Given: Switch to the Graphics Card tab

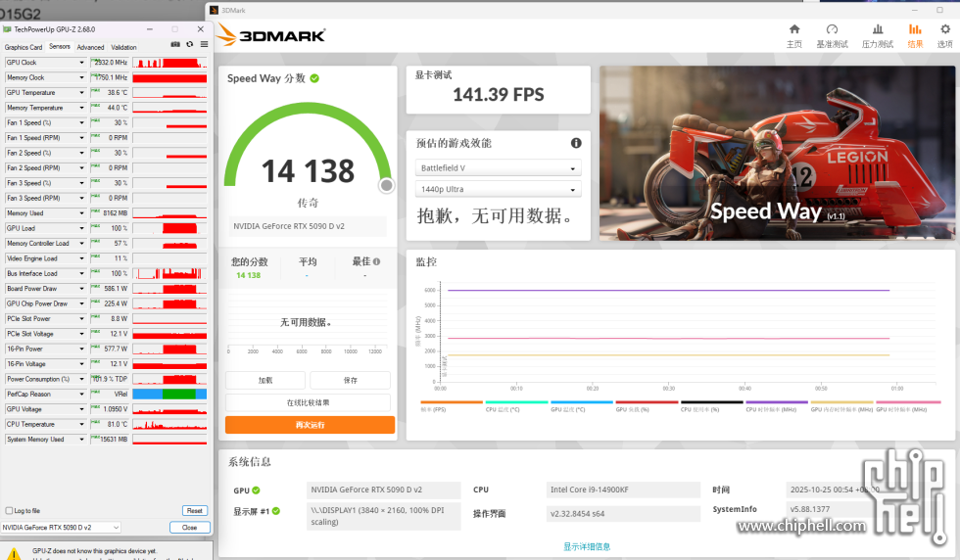Looking at the screenshot, I should [24, 47].
